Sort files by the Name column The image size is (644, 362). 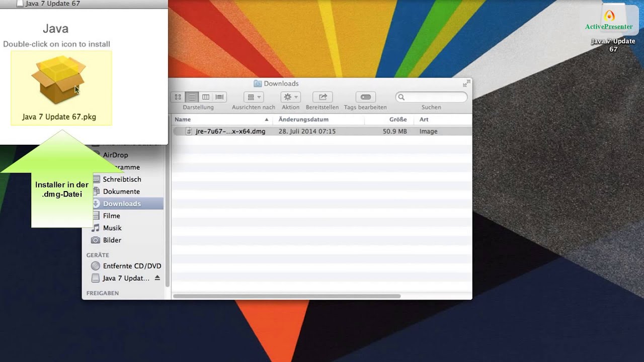pyautogui.click(x=222, y=120)
